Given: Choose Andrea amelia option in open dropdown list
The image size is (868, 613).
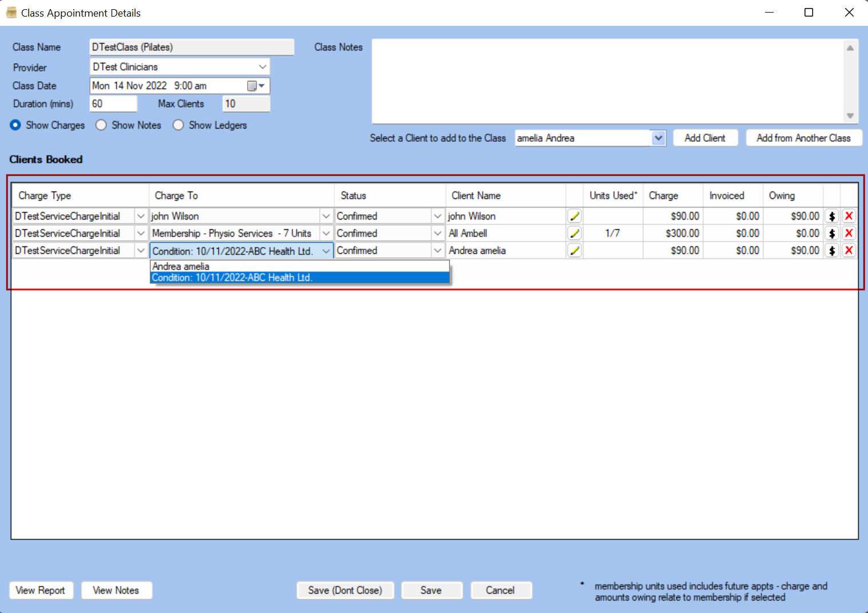Looking at the screenshot, I should 300,266.
